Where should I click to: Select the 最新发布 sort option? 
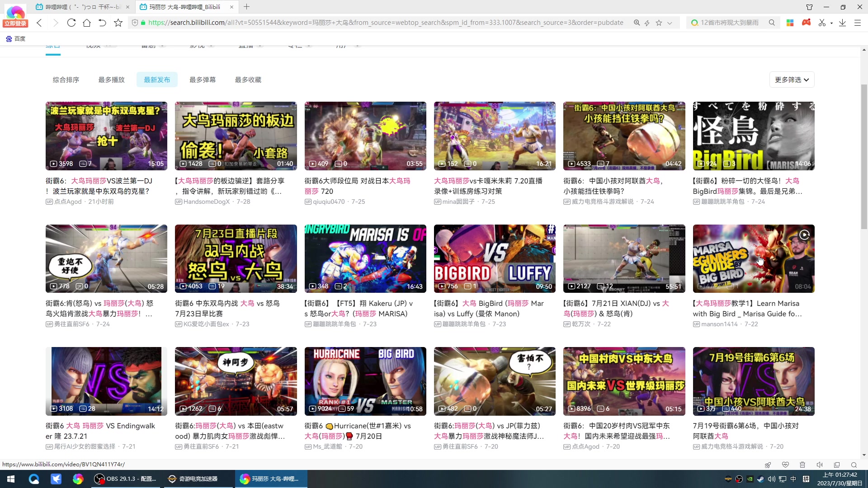click(x=157, y=80)
